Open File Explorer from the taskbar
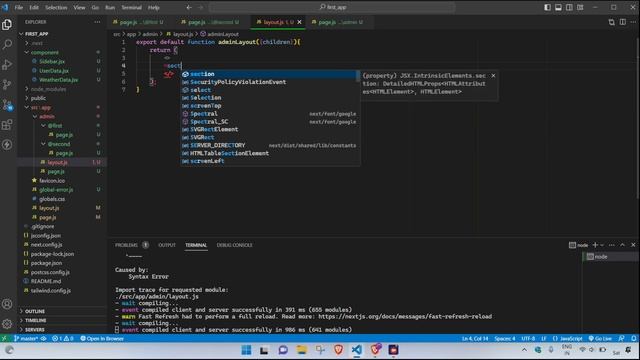 302,350
